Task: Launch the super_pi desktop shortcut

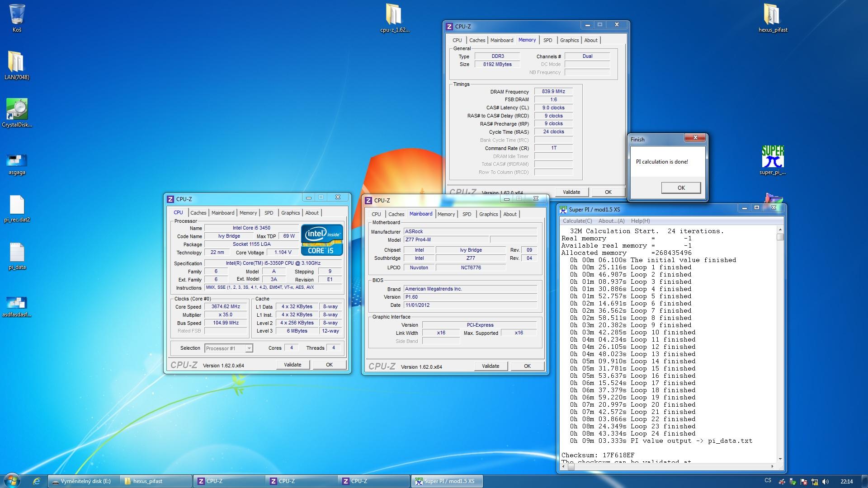Action: tap(773, 160)
